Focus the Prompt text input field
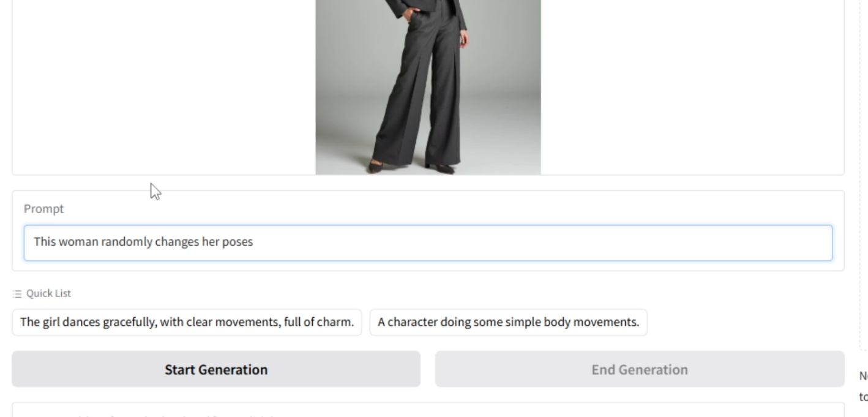The width and height of the screenshot is (868, 417). (428, 242)
